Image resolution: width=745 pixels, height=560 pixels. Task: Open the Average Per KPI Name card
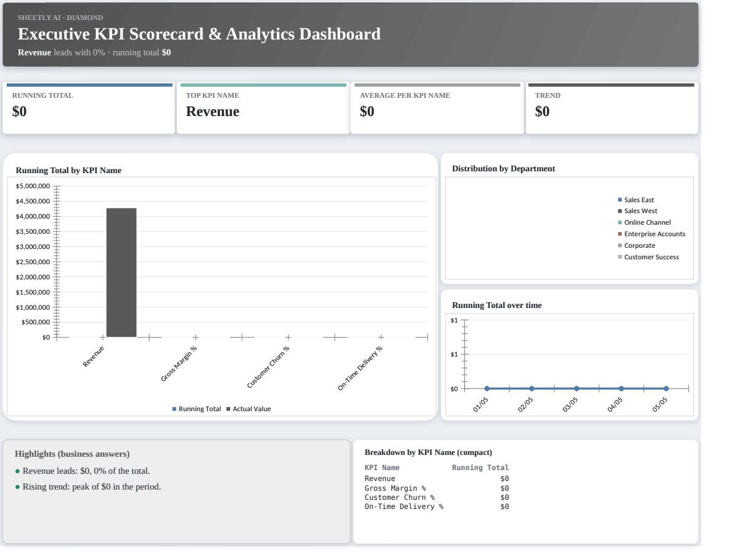(x=437, y=109)
